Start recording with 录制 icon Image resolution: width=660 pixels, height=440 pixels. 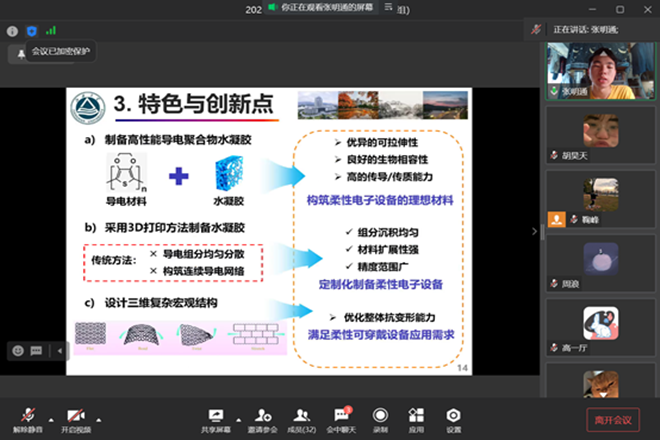(x=380, y=417)
